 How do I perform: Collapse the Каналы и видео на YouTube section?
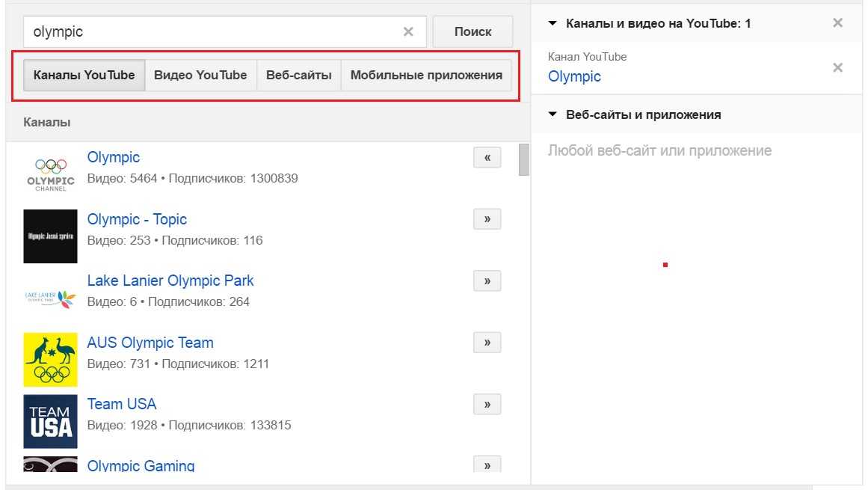tap(552, 23)
